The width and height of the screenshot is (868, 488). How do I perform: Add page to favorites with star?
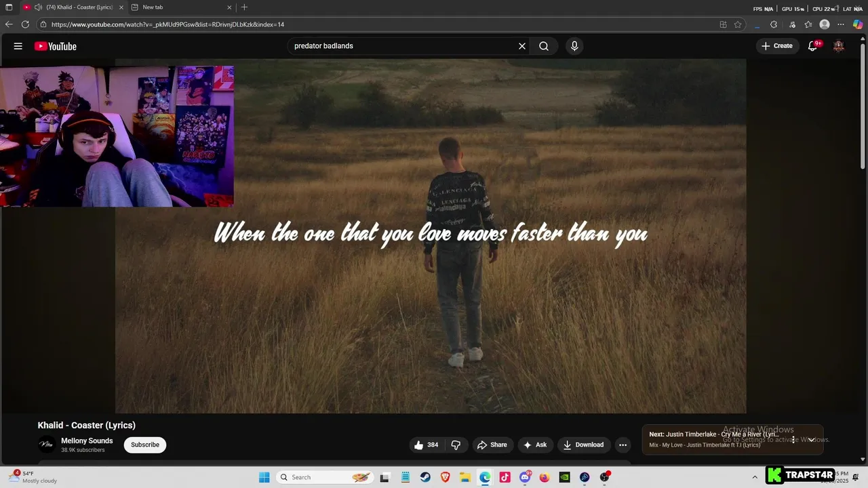point(738,24)
